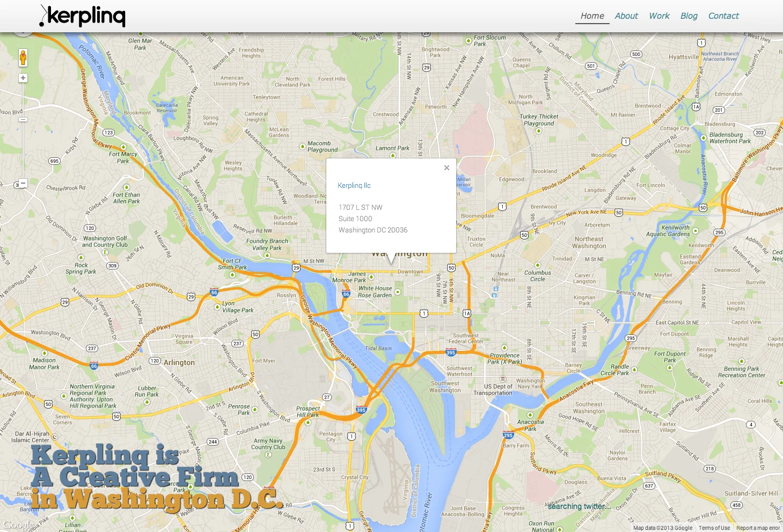The width and height of the screenshot is (783, 532).
Task: Open the Contact page
Action: point(723,16)
